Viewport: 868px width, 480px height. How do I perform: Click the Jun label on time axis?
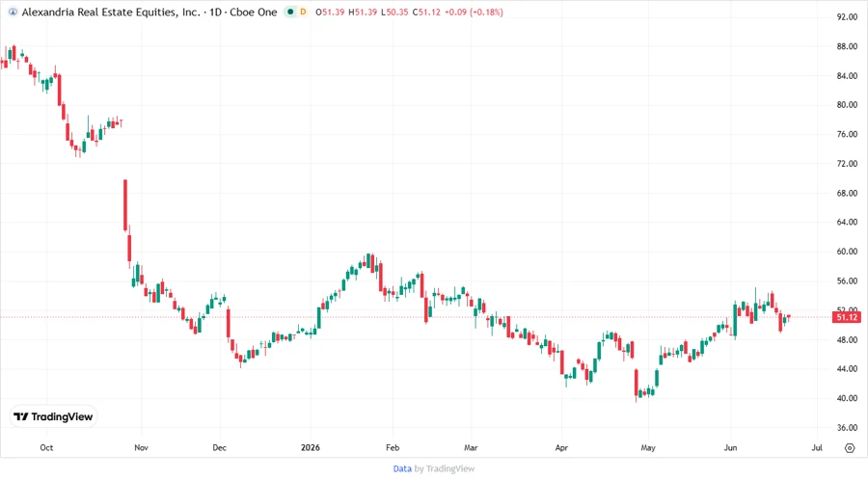731,447
